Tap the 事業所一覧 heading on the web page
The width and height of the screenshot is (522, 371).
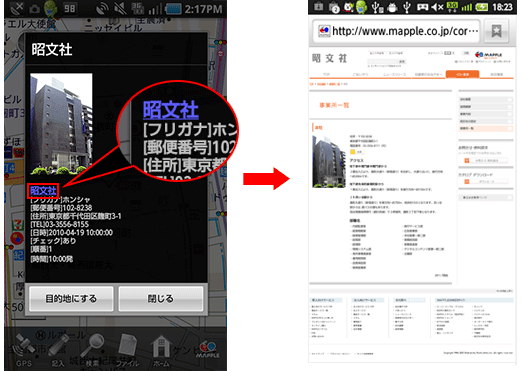click(x=334, y=105)
